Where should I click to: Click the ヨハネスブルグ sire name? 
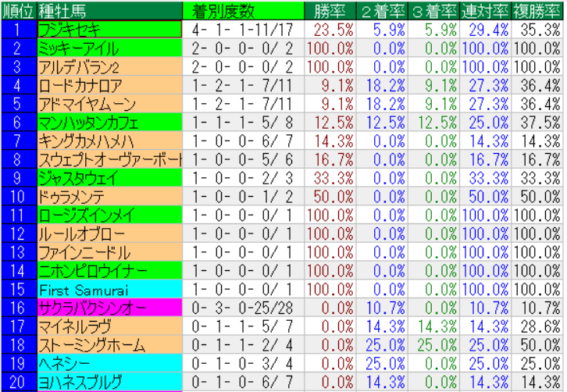[x=109, y=382]
